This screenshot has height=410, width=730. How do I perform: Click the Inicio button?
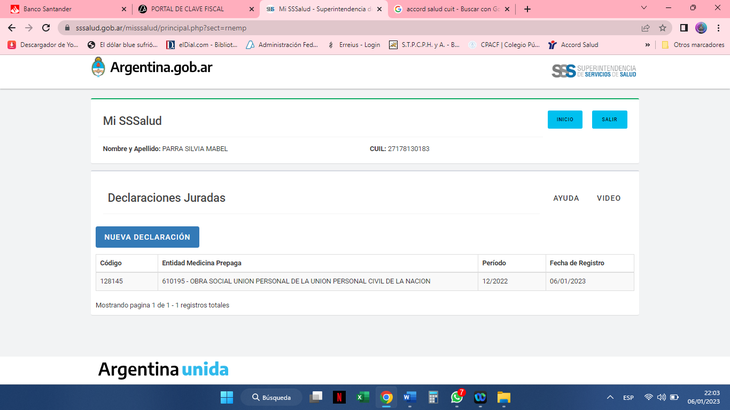tap(565, 119)
